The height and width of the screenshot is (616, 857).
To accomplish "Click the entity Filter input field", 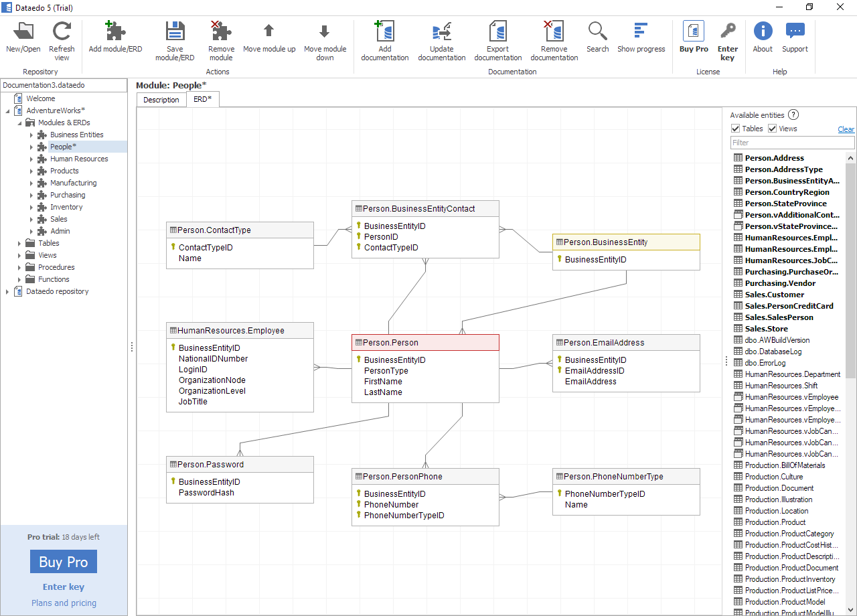I will coord(792,143).
